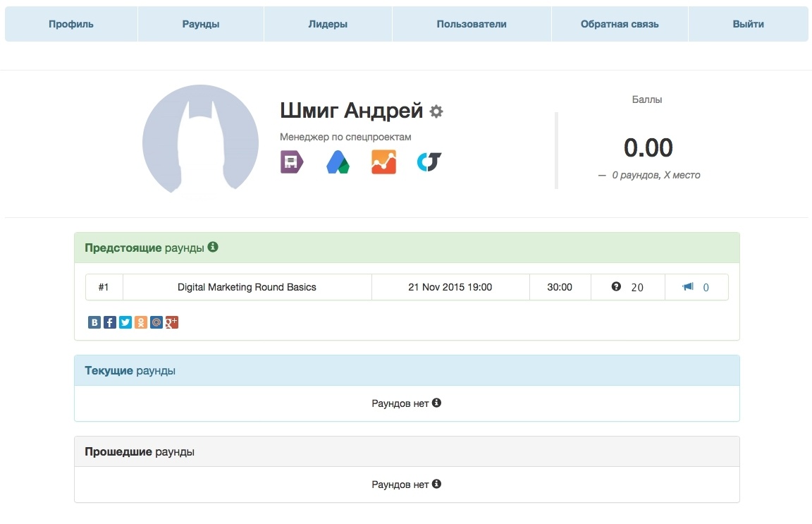Click 0 раундов, X место text

(656, 175)
